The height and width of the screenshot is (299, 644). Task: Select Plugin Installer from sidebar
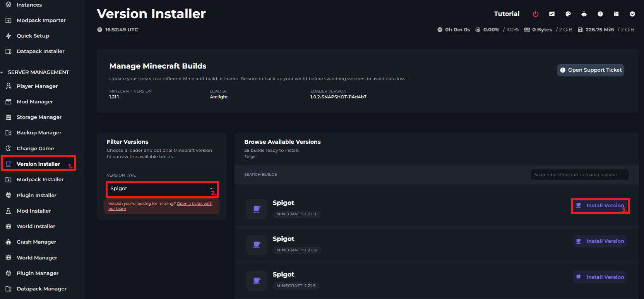point(36,196)
